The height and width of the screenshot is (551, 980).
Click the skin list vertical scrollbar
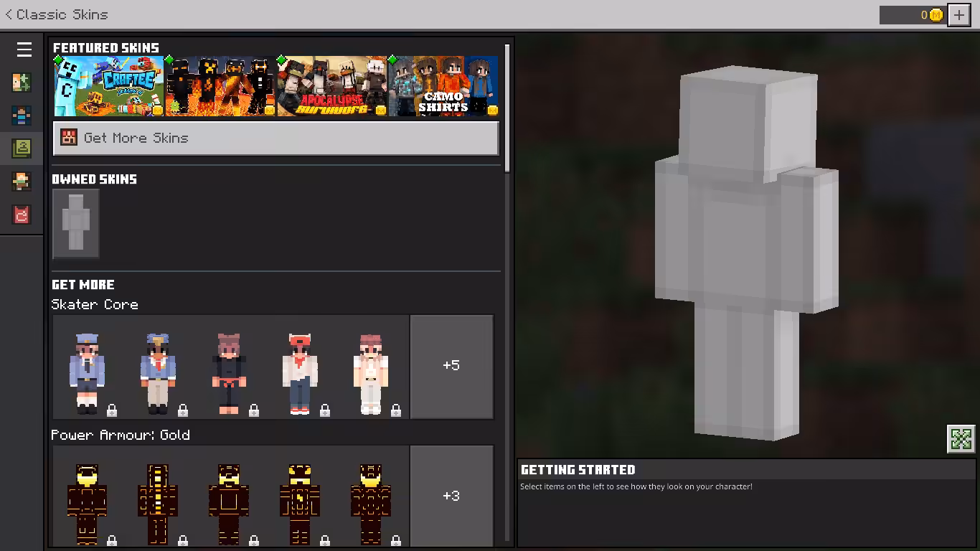coord(508,108)
